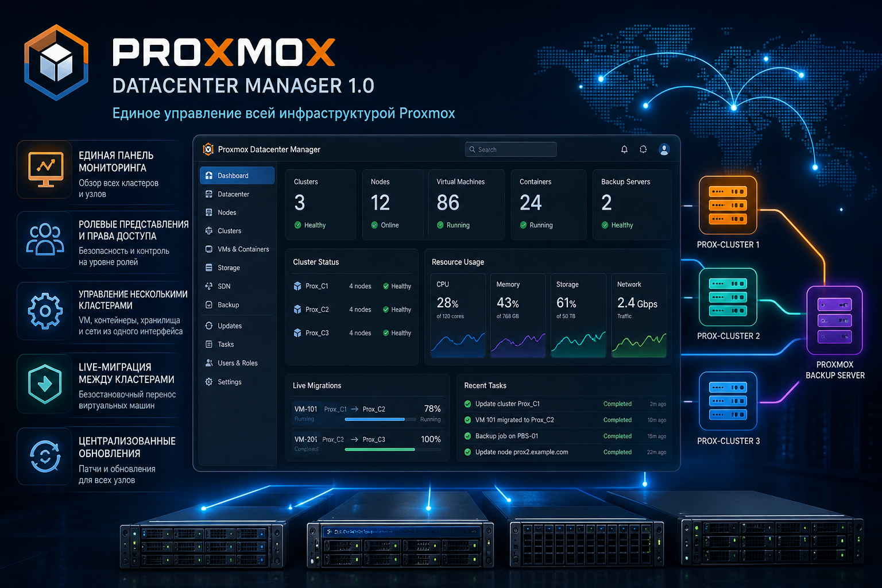Click the arrow between Prox_C1 and Prox_C2 in Live Migrations
This screenshot has width=882, height=588.
(x=355, y=409)
